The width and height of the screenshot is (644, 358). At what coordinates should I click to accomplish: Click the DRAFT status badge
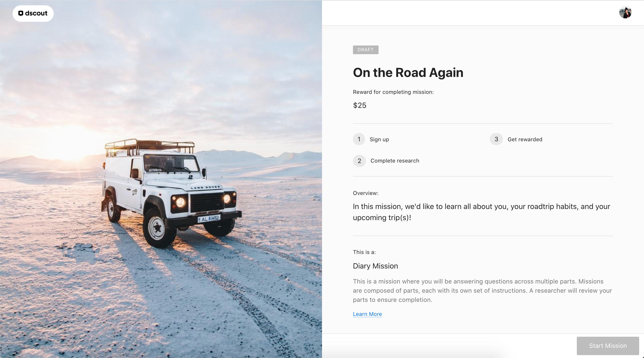point(366,50)
